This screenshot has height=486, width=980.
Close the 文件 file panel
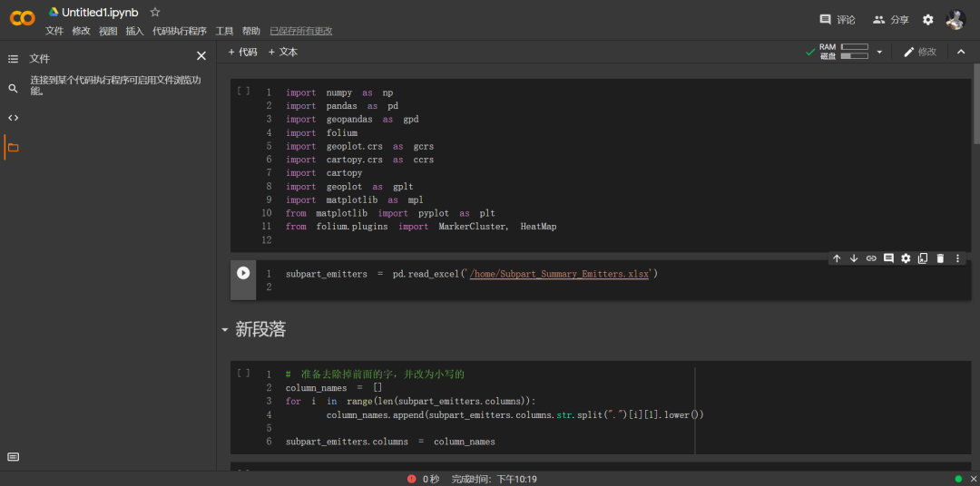click(201, 56)
